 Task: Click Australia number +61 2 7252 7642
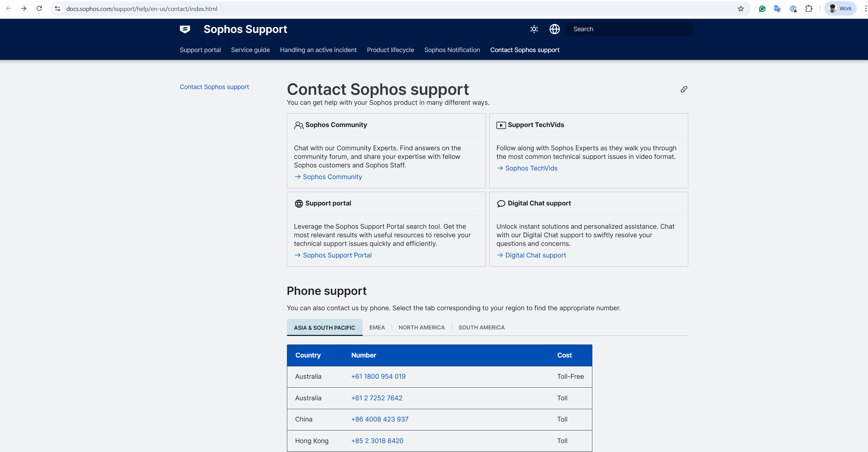pyautogui.click(x=377, y=398)
